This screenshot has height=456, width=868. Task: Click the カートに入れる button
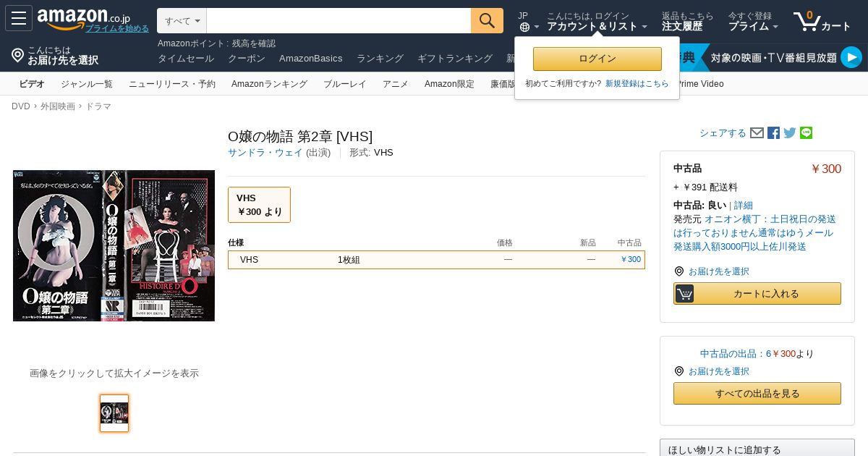point(757,293)
